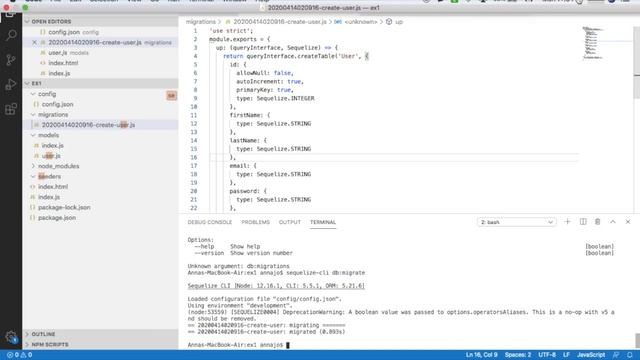This screenshot has width=640, height=360.
Task: Open notifications bell in status bar
Action: 629,355
